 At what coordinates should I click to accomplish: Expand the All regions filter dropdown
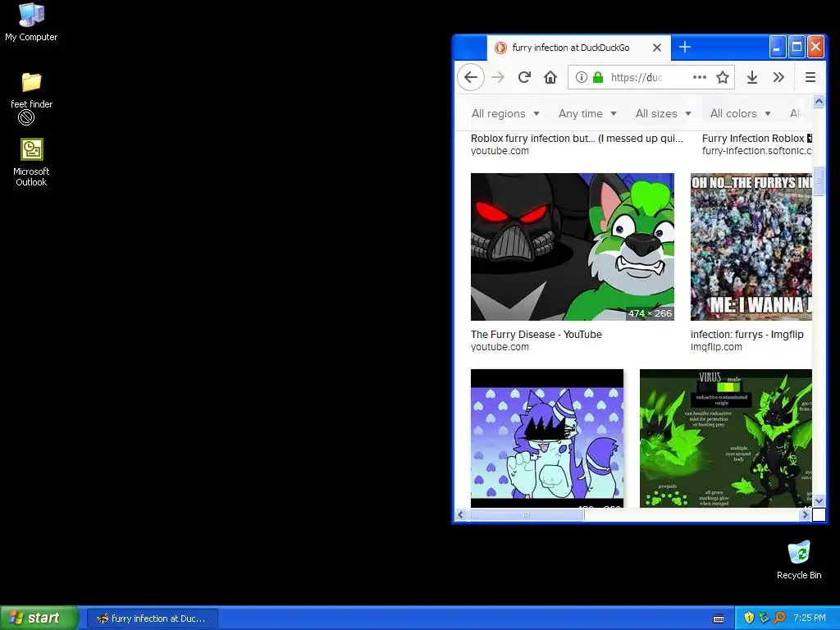[x=505, y=113]
